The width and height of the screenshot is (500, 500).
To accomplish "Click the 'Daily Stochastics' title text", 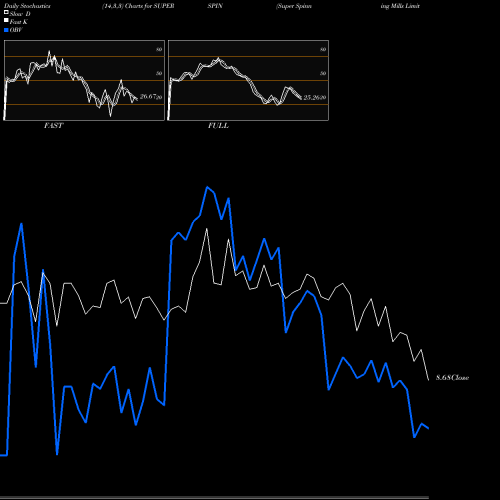I will (27, 6).
